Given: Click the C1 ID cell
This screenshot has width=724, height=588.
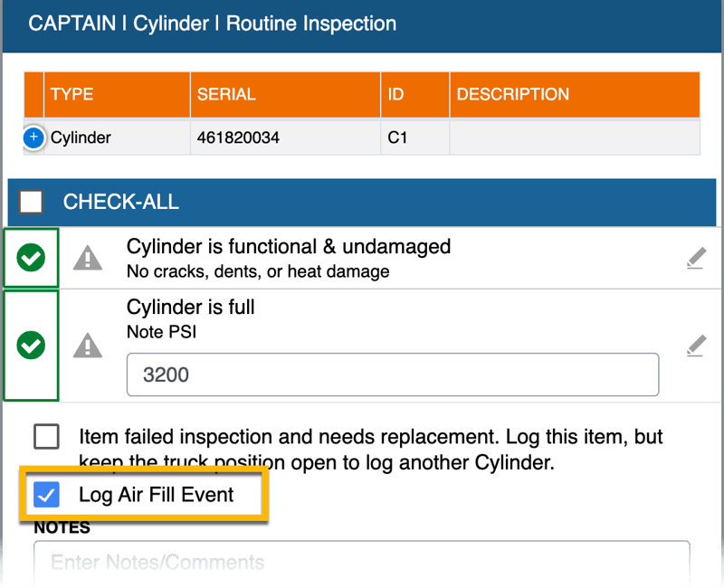Looking at the screenshot, I should click(398, 138).
